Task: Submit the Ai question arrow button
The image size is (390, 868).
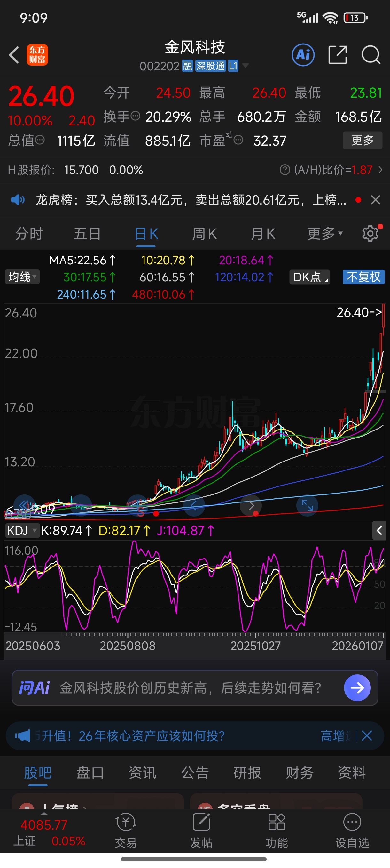Action: click(357, 688)
